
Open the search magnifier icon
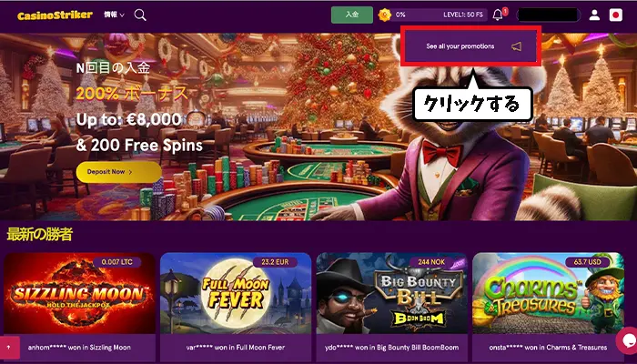coord(140,15)
